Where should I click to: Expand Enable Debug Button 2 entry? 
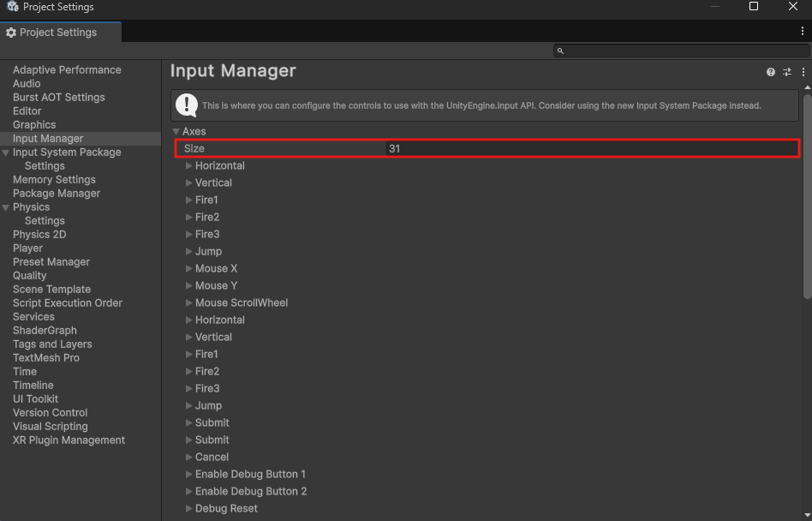click(189, 491)
